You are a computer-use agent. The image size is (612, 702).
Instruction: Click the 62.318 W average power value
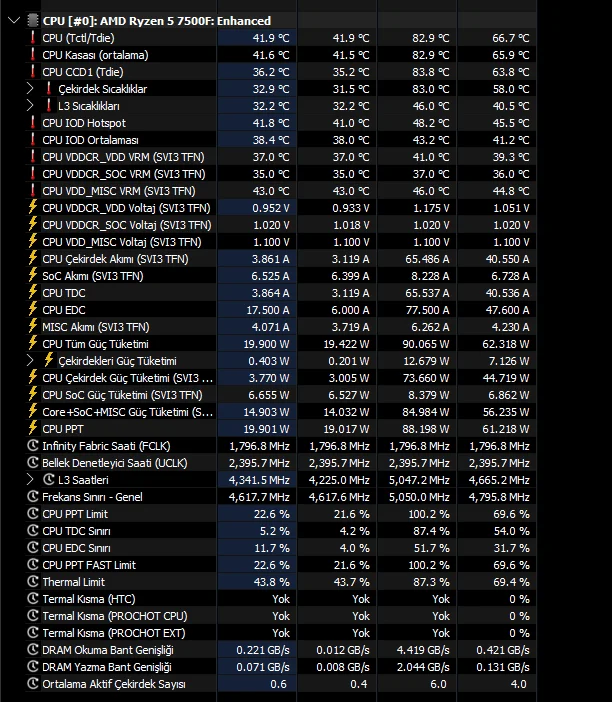point(506,344)
